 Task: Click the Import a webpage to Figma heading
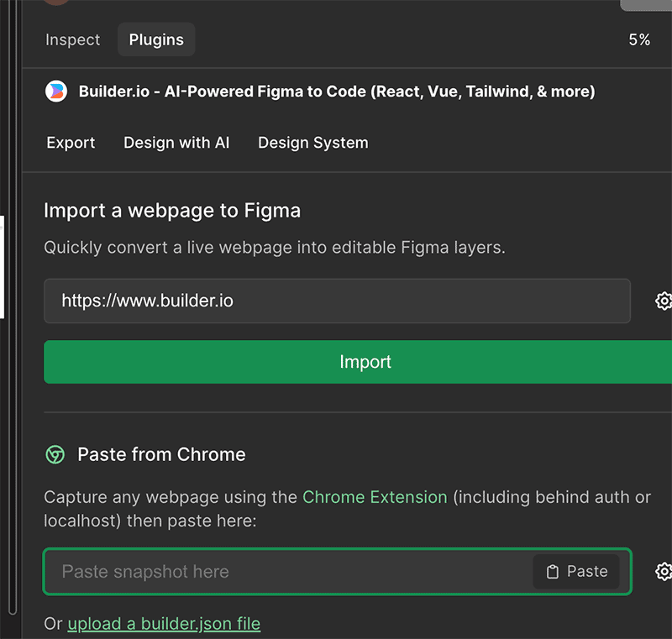(172, 210)
